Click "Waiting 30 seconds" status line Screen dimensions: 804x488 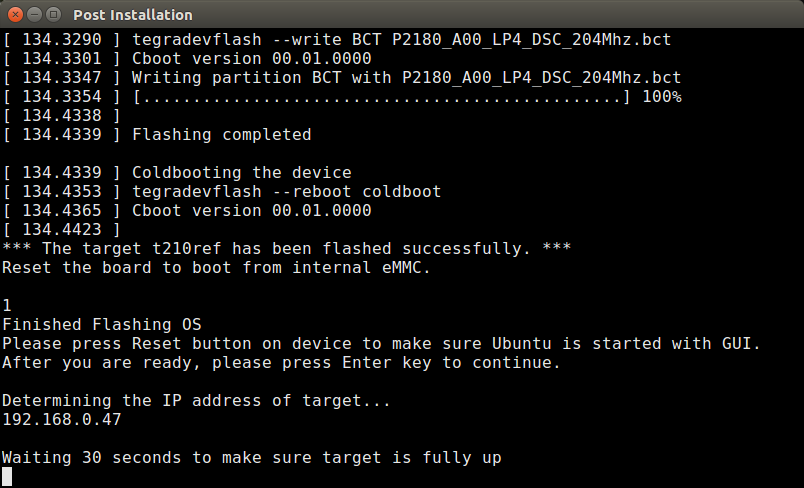pyautogui.click(x=251, y=458)
